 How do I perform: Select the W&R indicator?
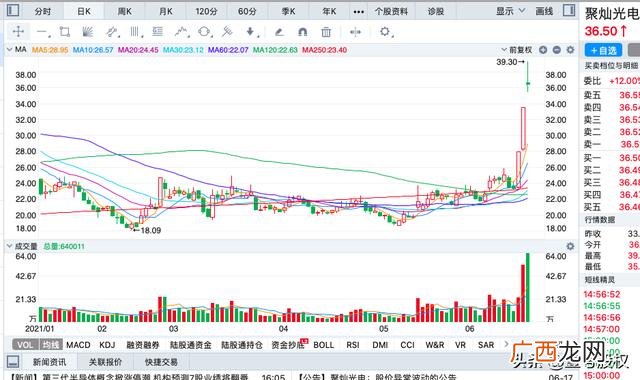click(x=435, y=345)
